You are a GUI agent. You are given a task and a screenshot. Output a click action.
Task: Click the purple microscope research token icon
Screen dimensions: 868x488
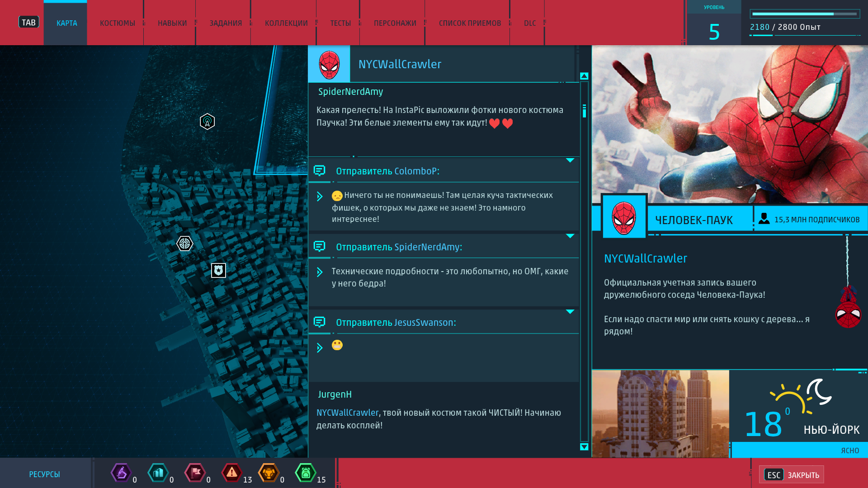[121, 473]
